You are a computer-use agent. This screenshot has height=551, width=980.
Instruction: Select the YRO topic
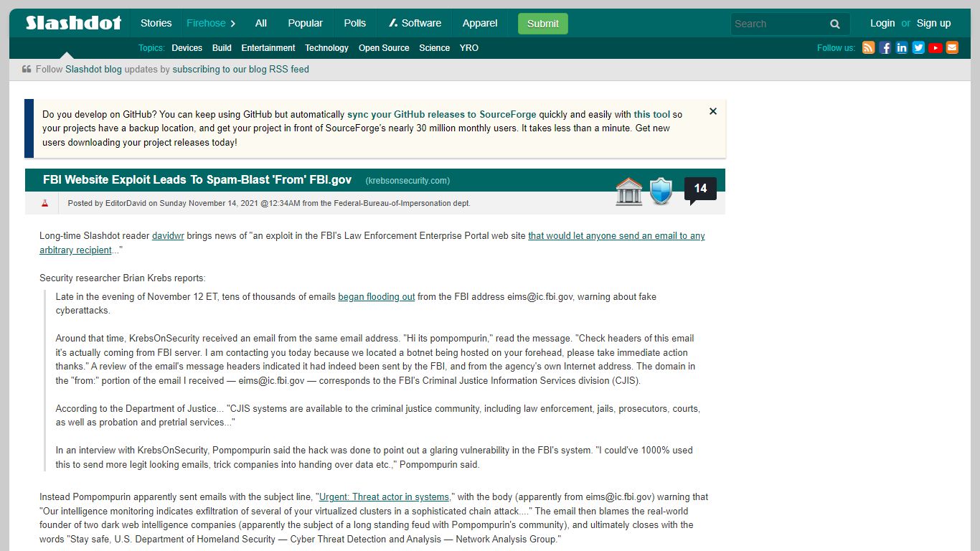469,48
